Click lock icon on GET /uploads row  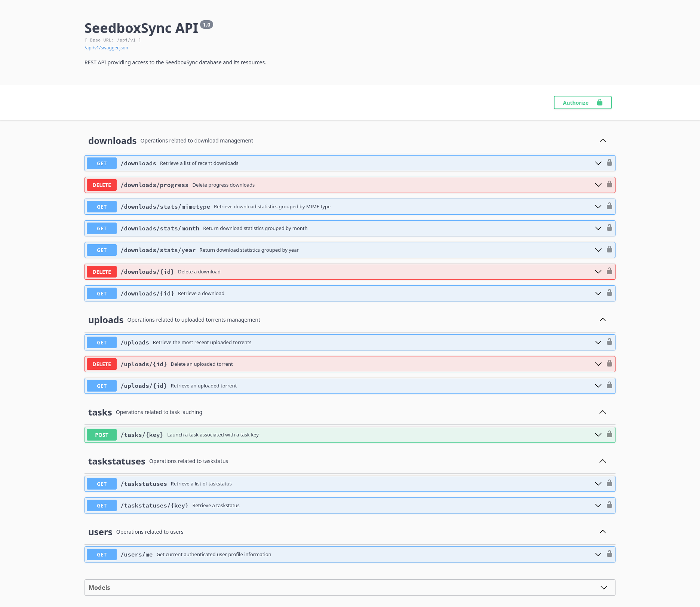(610, 342)
